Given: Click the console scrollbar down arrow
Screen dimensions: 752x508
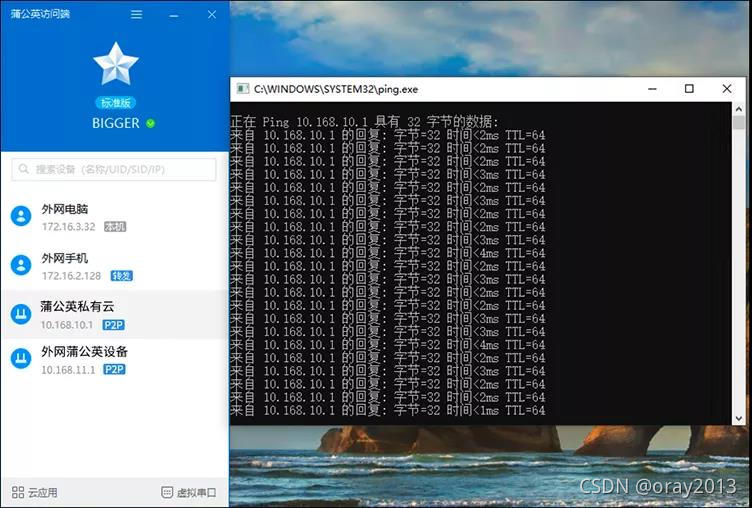Looking at the screenshot, I should pyautogui.click(x=739, y=418).
